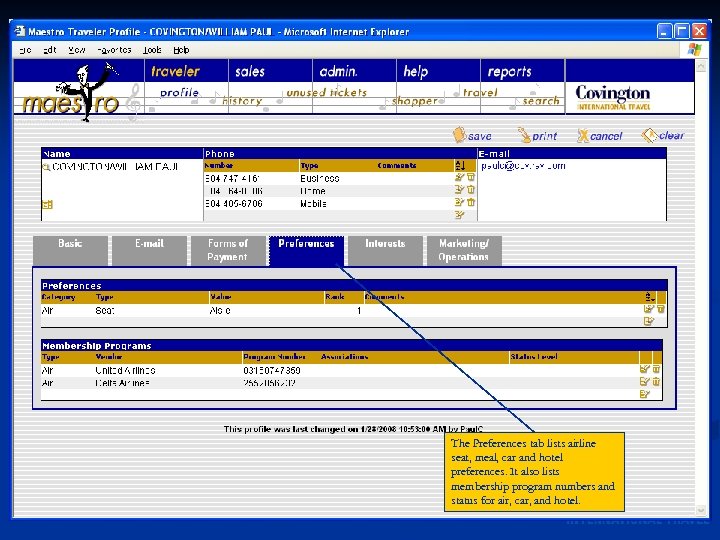Screen dimensions: 720x540
Task: Open the Help menu in menu bar
Action: coord(181,50)
